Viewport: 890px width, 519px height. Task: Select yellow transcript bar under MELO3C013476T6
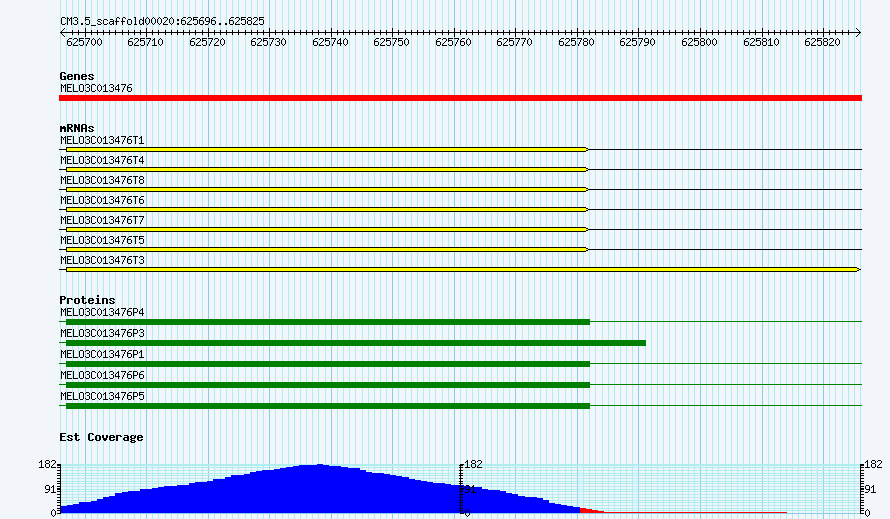click(x=327, y=210)
